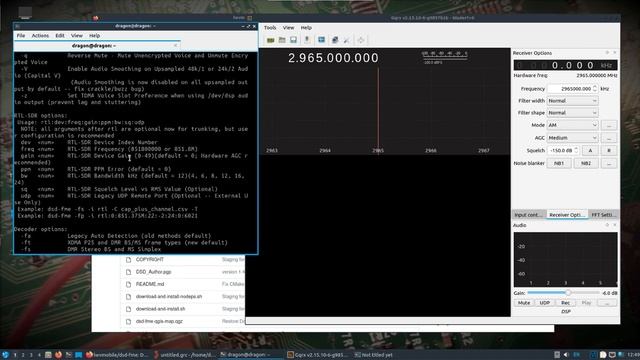Adjust the audio Gain slider handle
Image resolution: width=640 pixels, height=360 pixels.
coord(568,293)
